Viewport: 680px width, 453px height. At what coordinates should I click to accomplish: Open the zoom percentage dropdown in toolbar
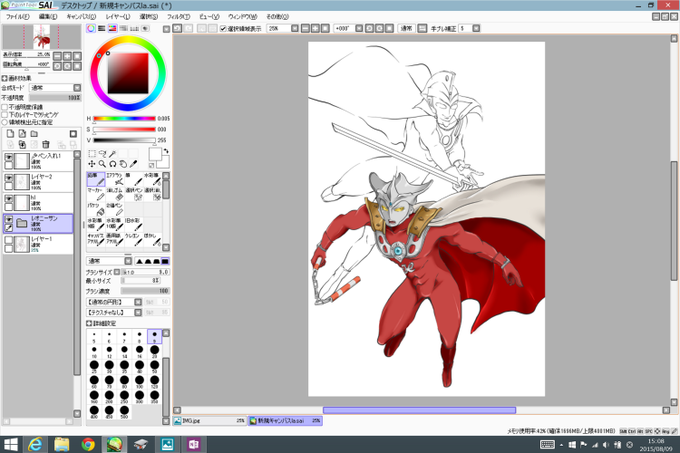[295, 28]
